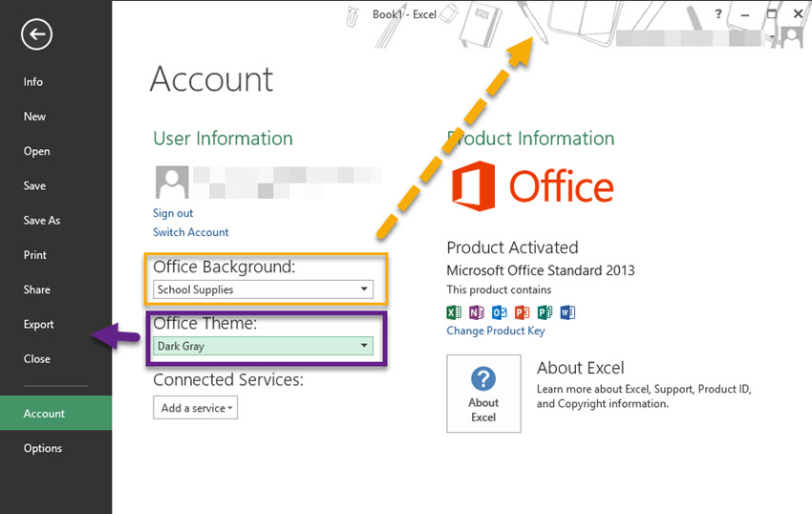Open the Office Background dropdown
This screenshot has width=812, height=514.
pos(263,289)
